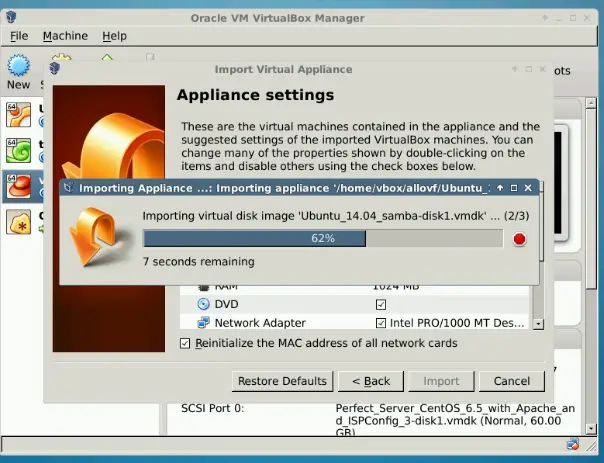
Task: Click the '7 seconds remaining' text
Action: (x=198, y=262)
